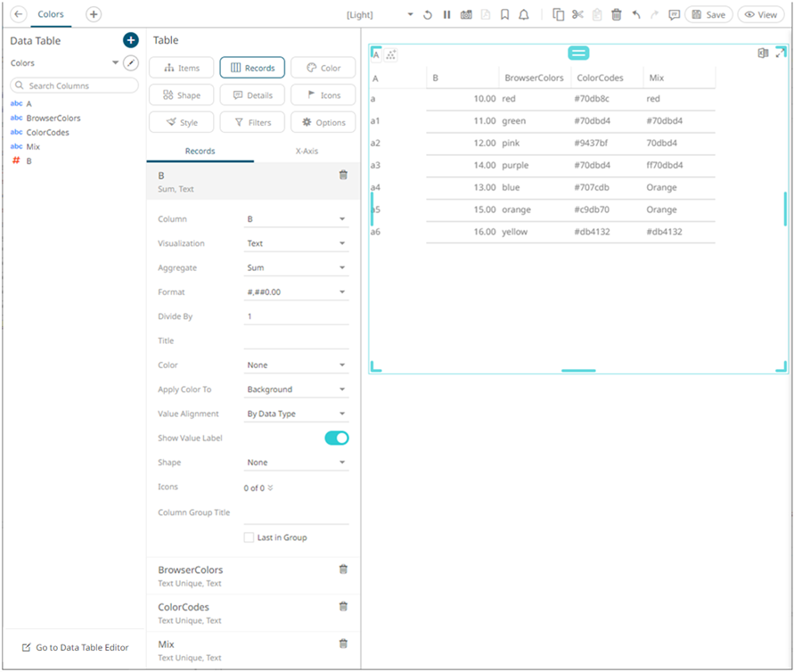Expand the Icons 0 of 0 chevron
794x672 pixels.
tap(270, 488)
